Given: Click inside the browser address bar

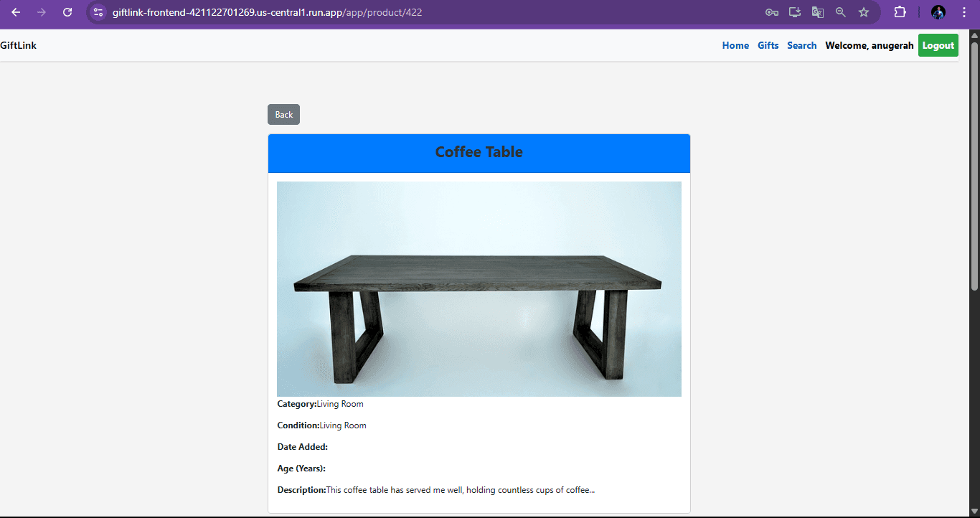Looking at the screenshot, I should click(x=287, y=12).
